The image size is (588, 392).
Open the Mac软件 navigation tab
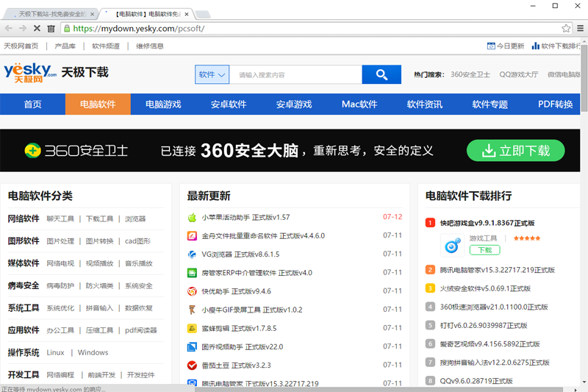coord(359,104)
